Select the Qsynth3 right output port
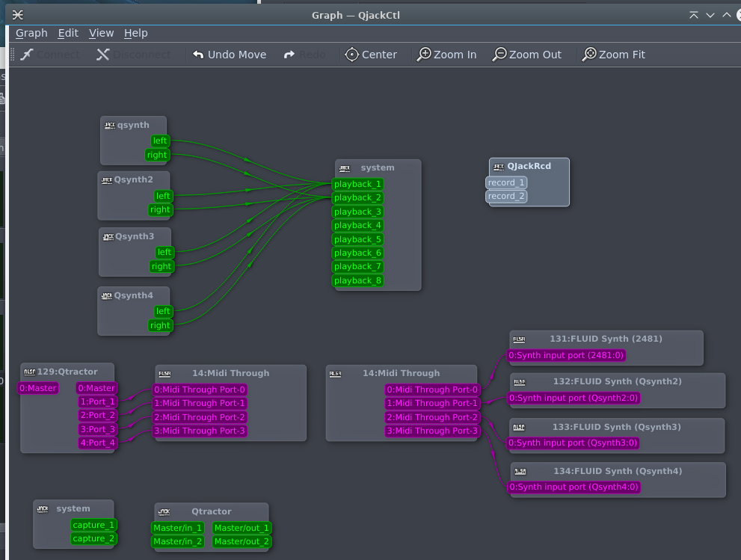This screenshot has height=560, width=741. point(162,266)
